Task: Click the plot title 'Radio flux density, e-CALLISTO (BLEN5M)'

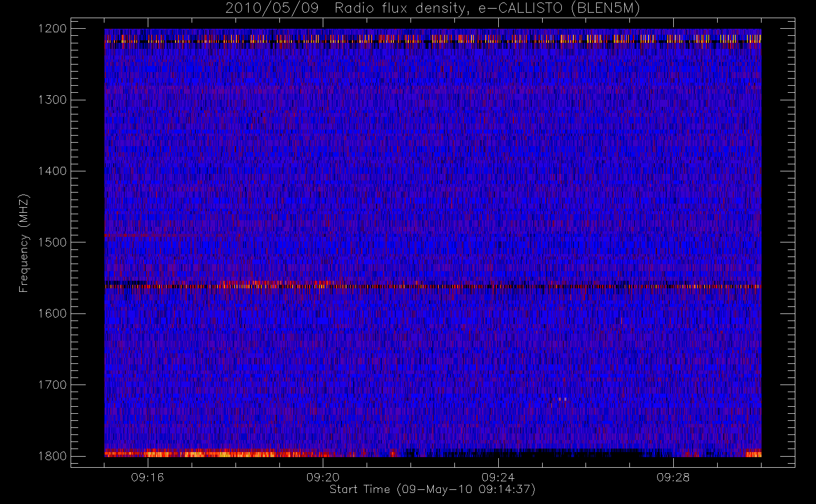Action: point(487,9)
